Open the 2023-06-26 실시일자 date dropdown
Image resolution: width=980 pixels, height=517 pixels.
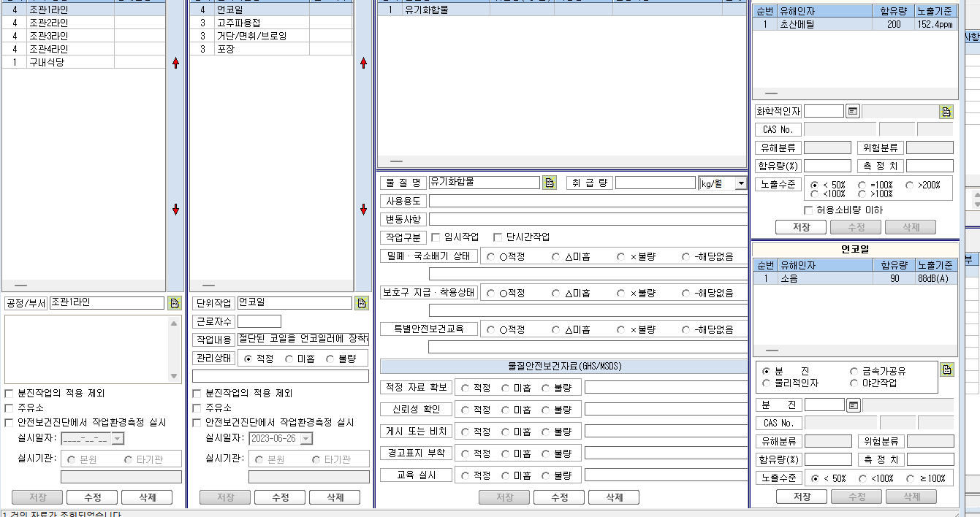click(305, 439)
